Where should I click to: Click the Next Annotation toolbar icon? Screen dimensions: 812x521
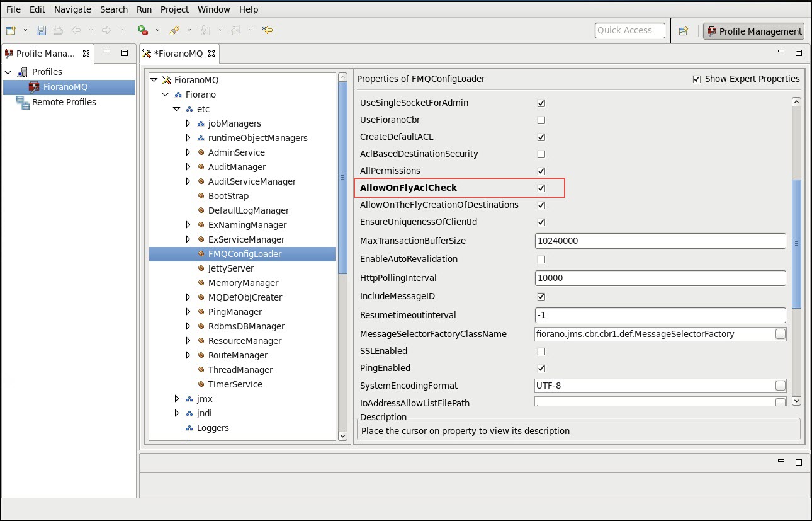[x=205, y=30]
